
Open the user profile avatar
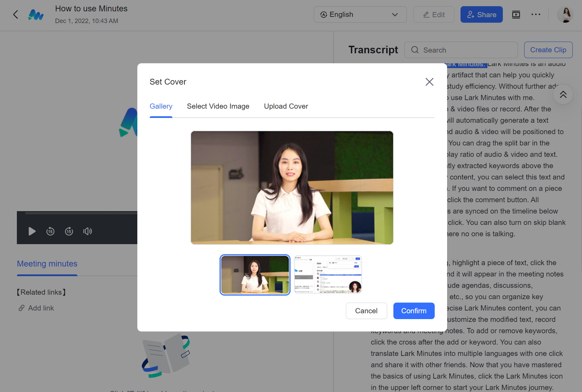coord(565,14)
